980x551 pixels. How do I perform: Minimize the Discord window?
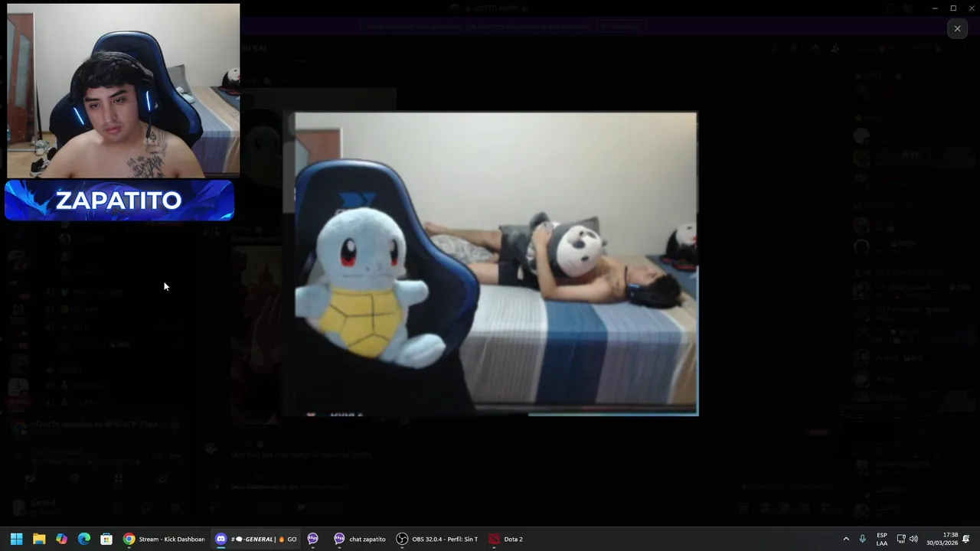click(x=935, y=8)
